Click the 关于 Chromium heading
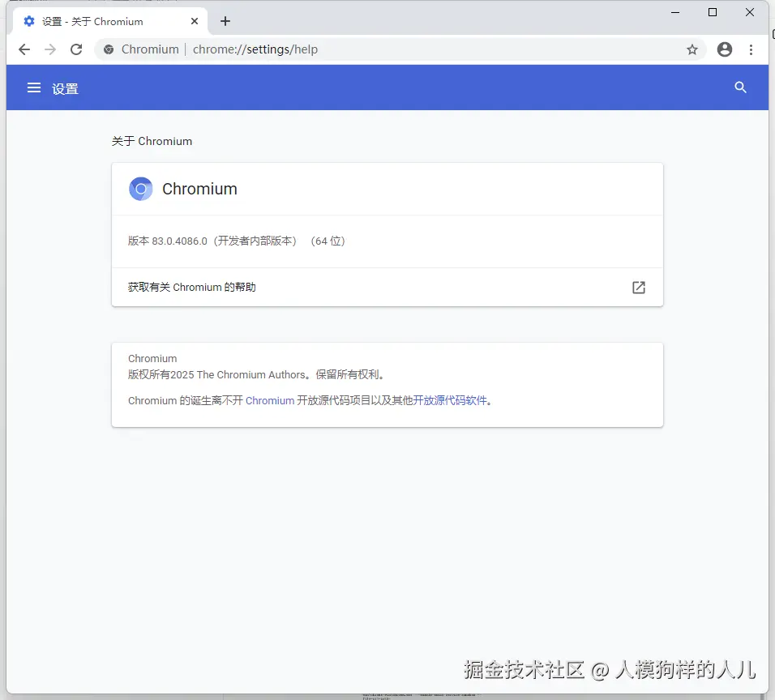This screenshot has height=700, width=775. [x=152, y=141]
